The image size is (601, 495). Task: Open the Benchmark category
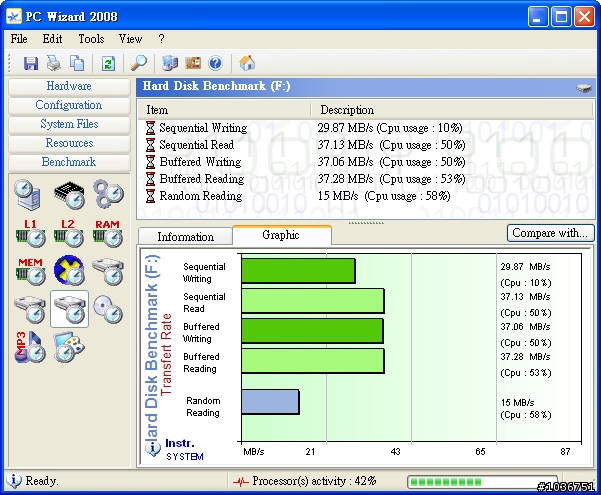point(69,162)
